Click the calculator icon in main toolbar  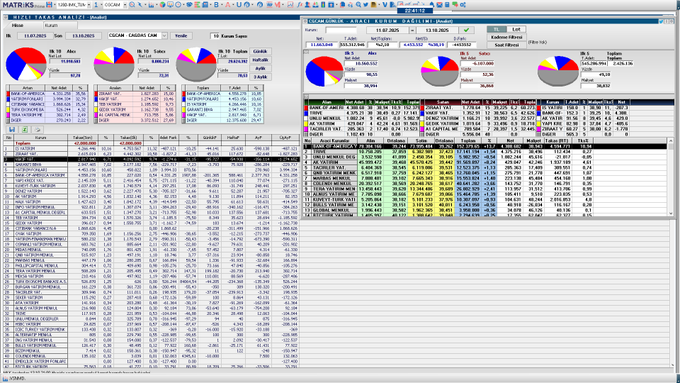coord(447,5)
